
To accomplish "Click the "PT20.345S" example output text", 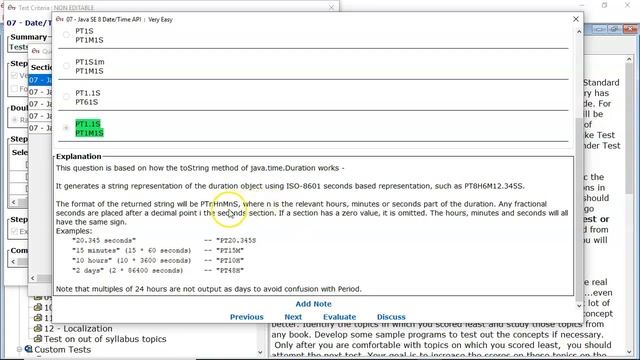I will pyautogui.click(x=236, y=240).
